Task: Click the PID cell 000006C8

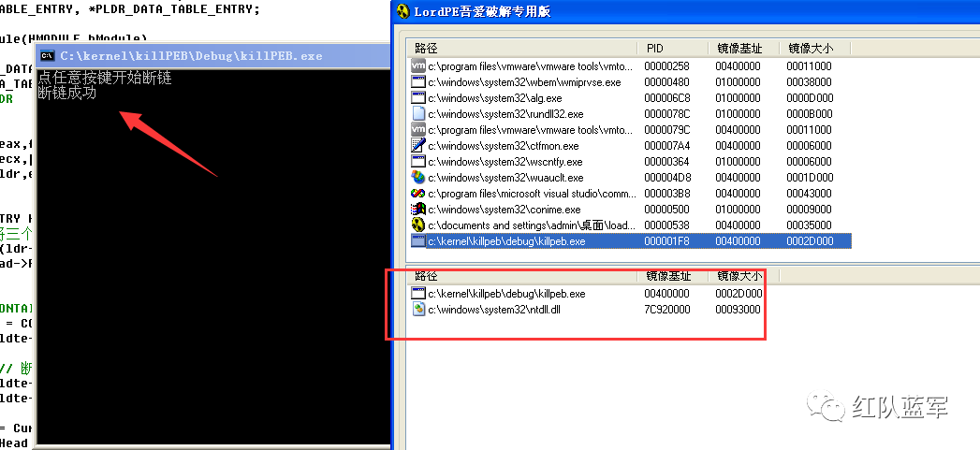Action: click(666, 98)
